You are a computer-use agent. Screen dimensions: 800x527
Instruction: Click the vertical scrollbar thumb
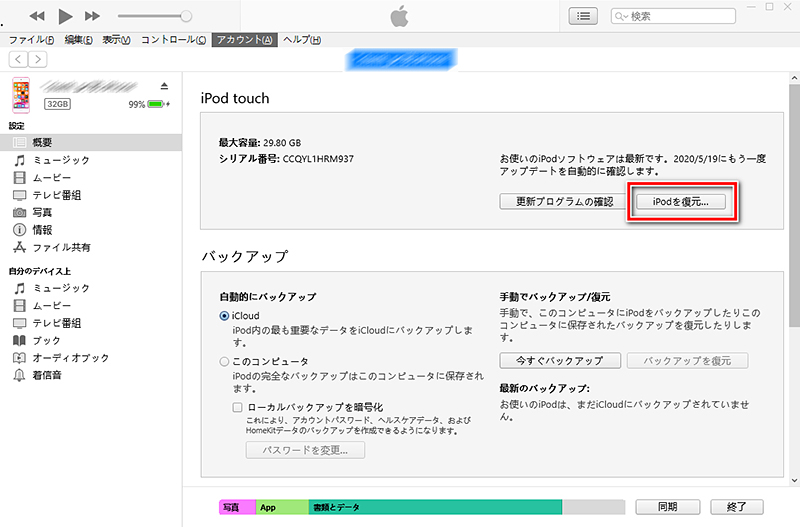794,206
